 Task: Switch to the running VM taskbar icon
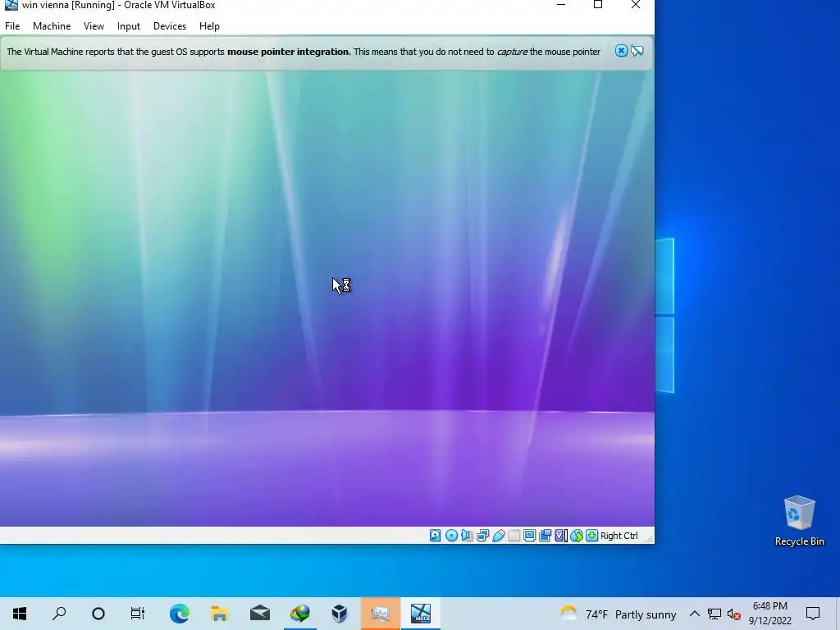(x=421, y=614)
